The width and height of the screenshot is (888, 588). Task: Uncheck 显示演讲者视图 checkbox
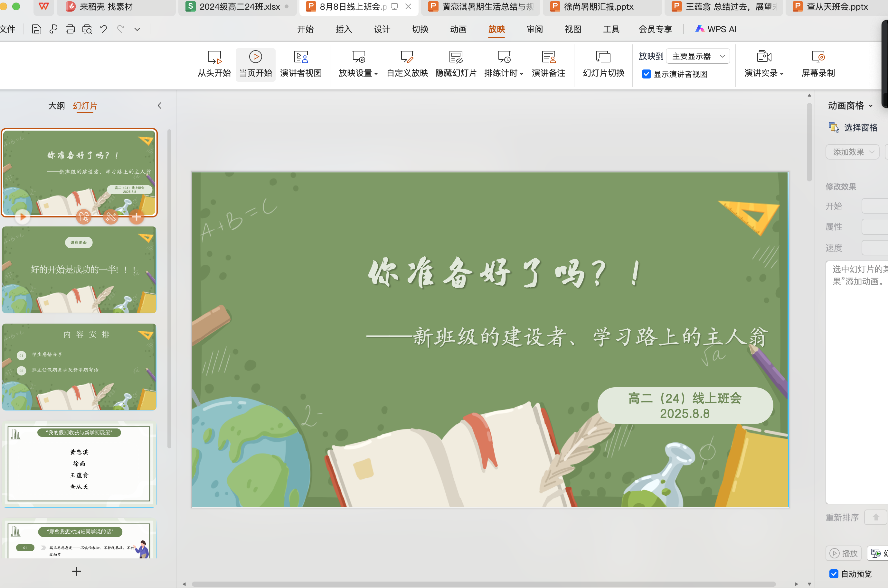tap(646, 74)
